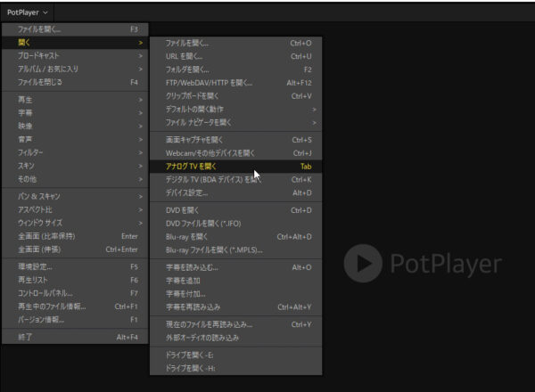
Task: Choose Webcam/その他デバイスを開く Ctrl+J
Action: [235, 153]
